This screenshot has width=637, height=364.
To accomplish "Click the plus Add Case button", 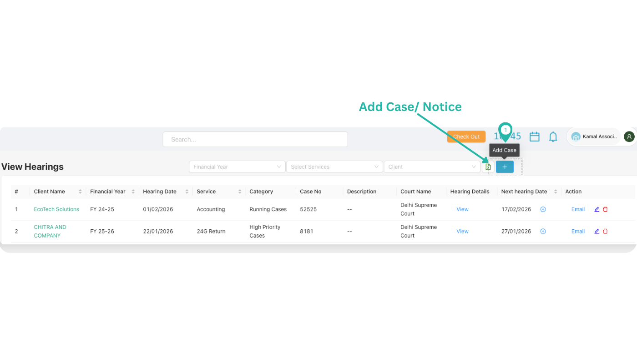I will pos(505,167).
